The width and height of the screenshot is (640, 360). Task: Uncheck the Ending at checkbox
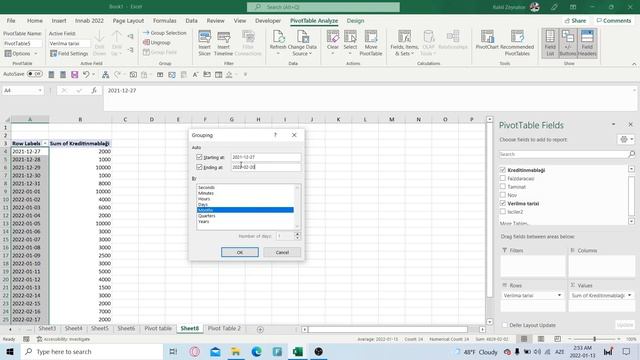pos(199,167)
